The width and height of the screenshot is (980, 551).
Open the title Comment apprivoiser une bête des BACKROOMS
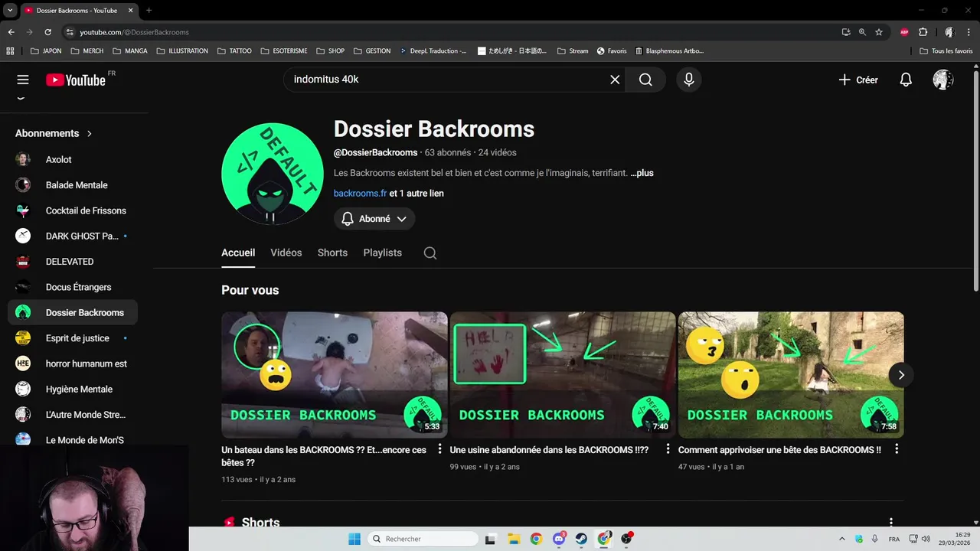click(x=779, y=450)
